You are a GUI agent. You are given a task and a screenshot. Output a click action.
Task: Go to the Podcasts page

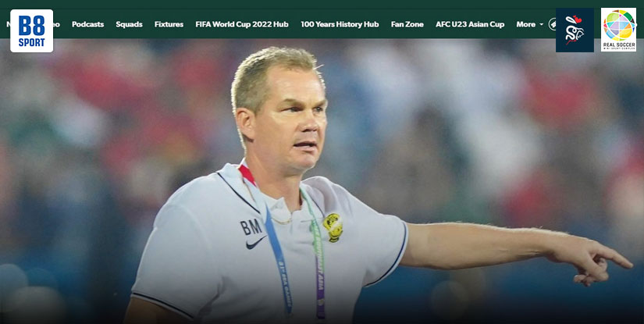pos(88,24)
